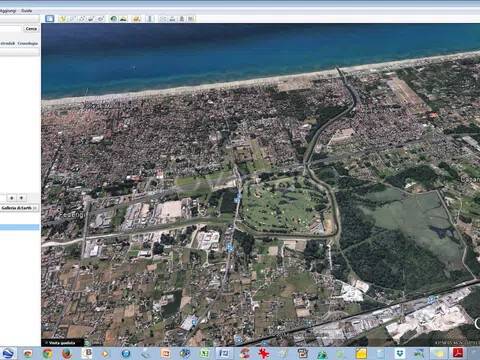The width and height of the screenshot is (480, 360).
Task: Save image of the current view
Action: coord(182,19)
